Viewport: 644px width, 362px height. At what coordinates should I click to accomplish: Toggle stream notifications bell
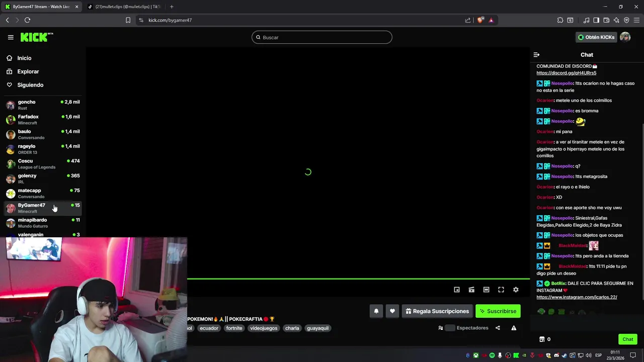(376, 311)
